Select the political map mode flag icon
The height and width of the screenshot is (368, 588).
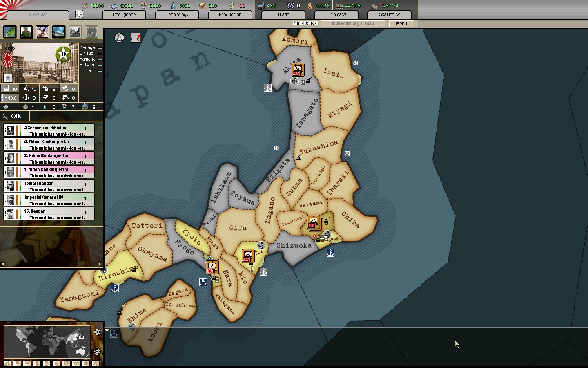coord(17,364)
